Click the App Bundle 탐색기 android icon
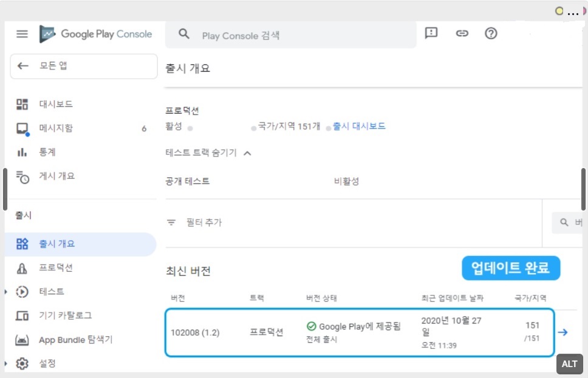 [x=22, y=340]
